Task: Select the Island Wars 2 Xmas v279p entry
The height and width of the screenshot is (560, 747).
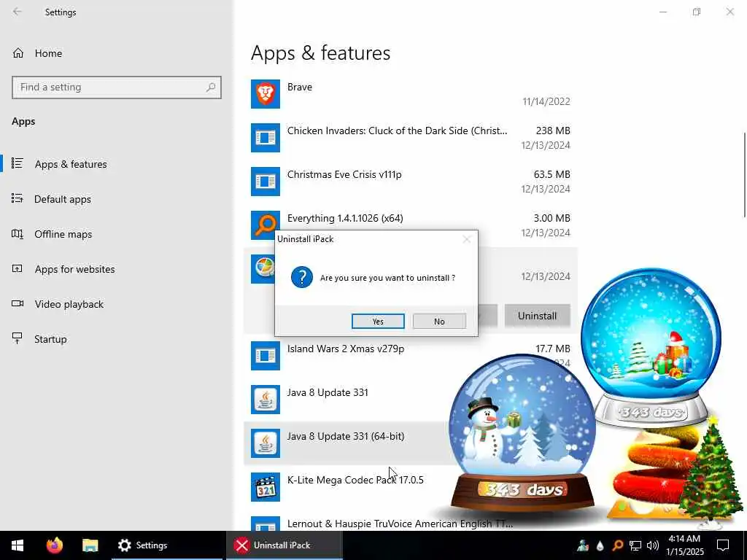Action: [x=345, y=349]
